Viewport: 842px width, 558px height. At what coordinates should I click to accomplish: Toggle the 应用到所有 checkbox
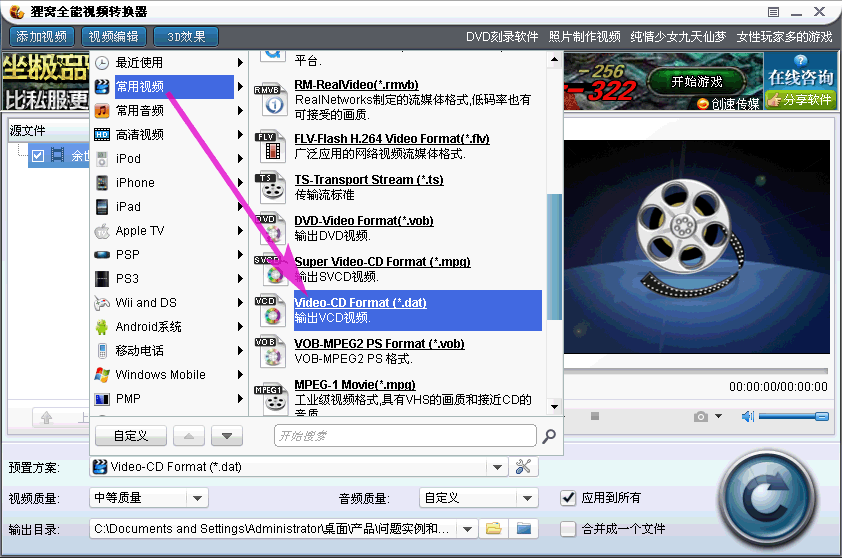[568, 498]
